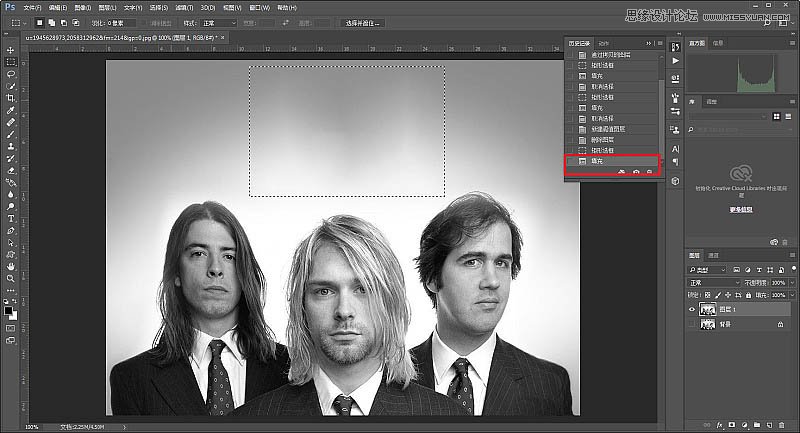The image size is (800, 433).
Task: Hide layer 图层 1 using eye icon
Action: [x=692, y=310]
